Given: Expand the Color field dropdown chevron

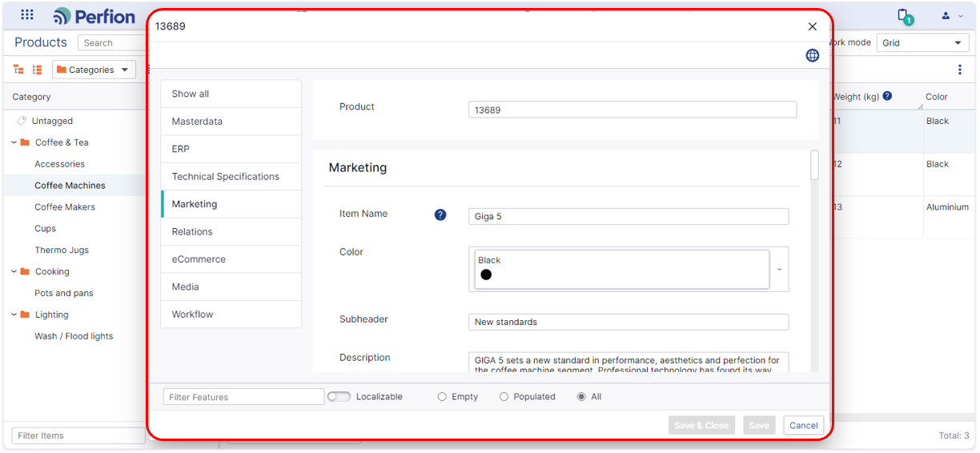Looking at the screenshot, I should tap(779, 270).
